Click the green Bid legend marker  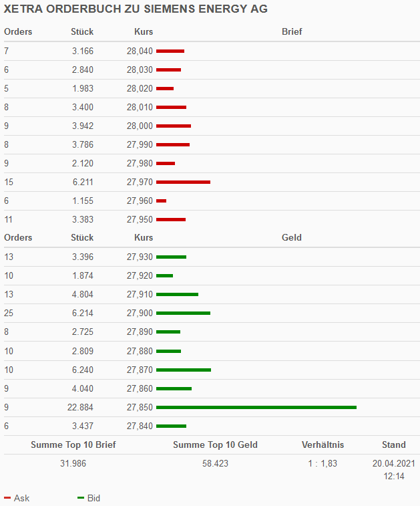[81, 498]
